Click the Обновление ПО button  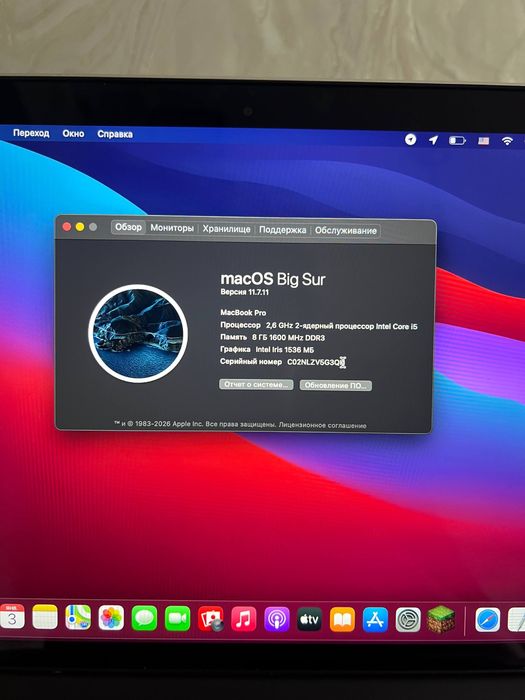[336, 385]
